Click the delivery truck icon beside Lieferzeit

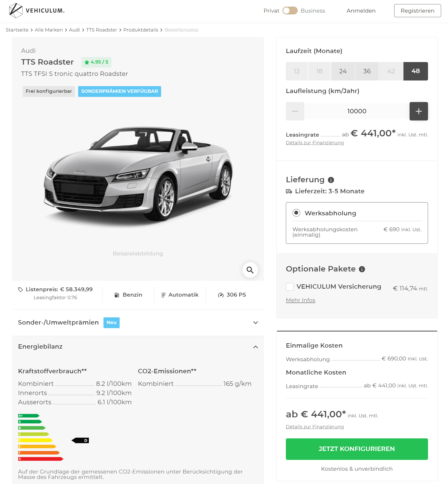[x=289, y=191]
